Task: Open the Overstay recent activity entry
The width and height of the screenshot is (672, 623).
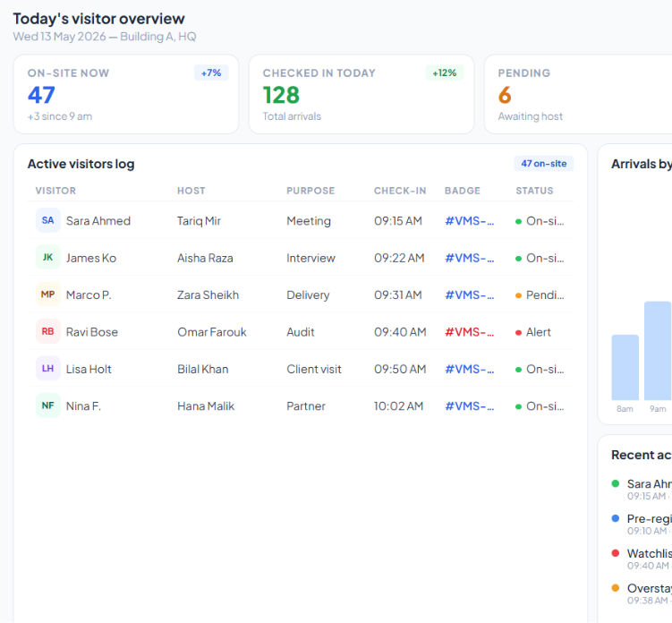Action: (x=642, y=593)
